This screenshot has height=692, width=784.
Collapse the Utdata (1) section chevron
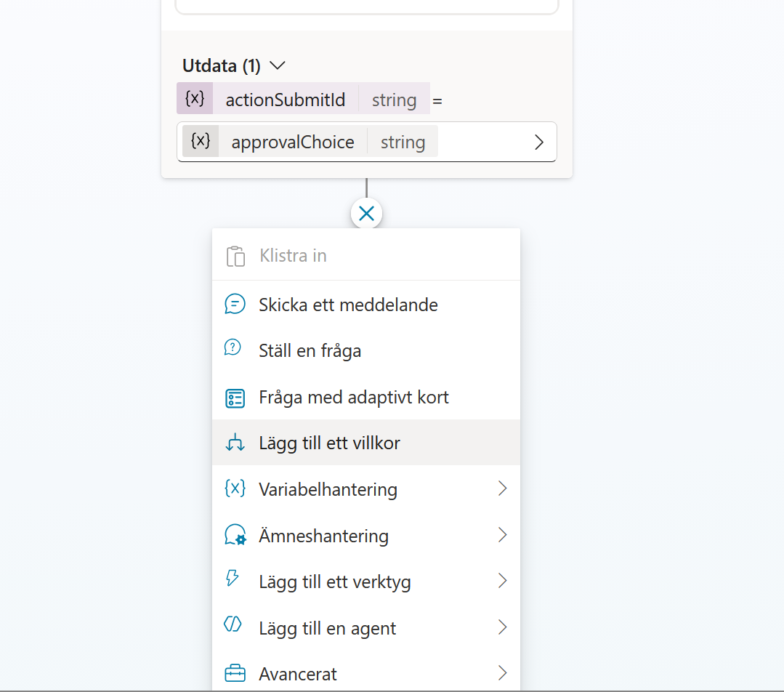click(278, 65)
